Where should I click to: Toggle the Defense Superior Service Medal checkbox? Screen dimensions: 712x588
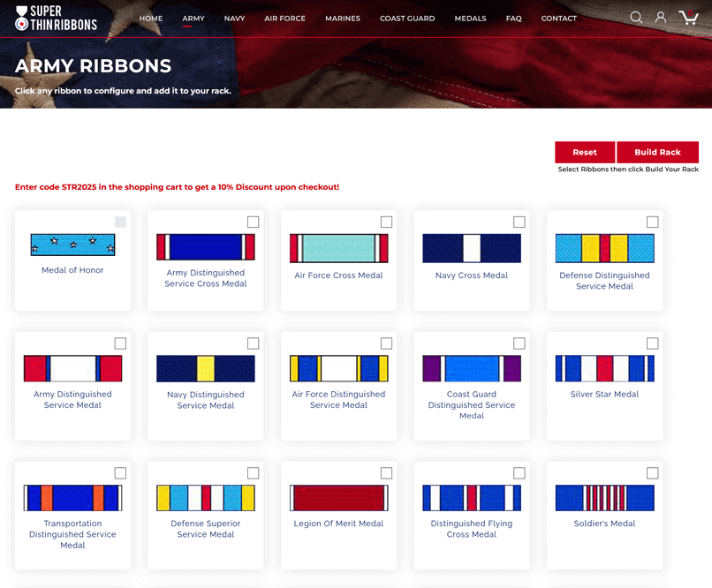coord(254,473)
